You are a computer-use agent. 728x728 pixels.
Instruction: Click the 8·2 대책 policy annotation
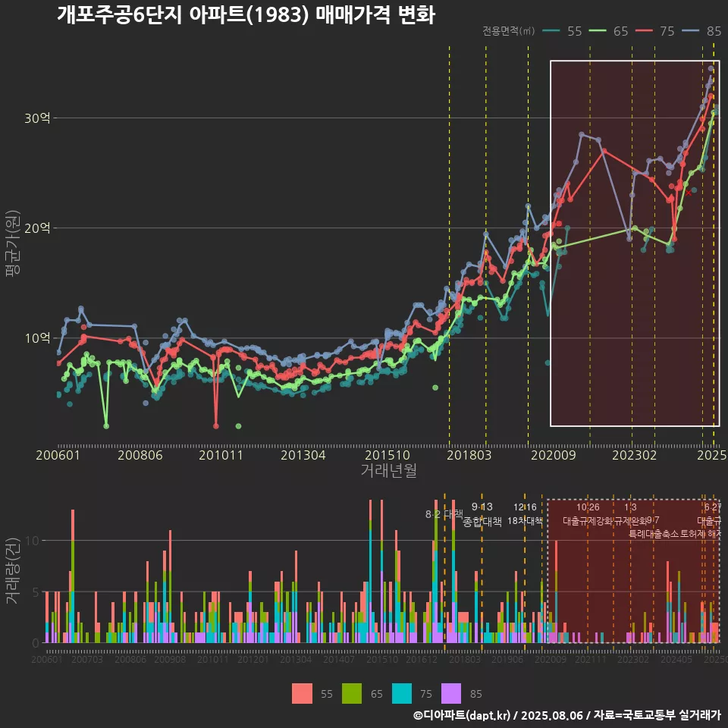(x=444, y=514)
